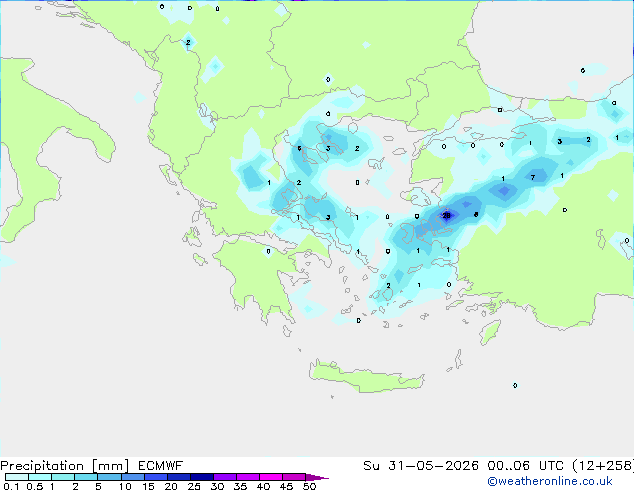This screenshot has height=490, width=634.
Task: Click the '7' precipitation value on the map
Action: pos(533,177)
